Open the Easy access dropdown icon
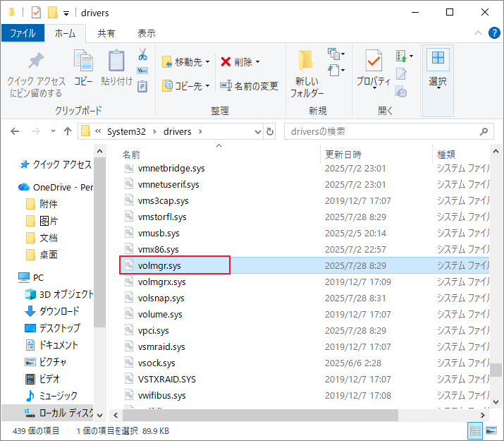This screenshot has height=441, width=504. [x=336, y=70]
